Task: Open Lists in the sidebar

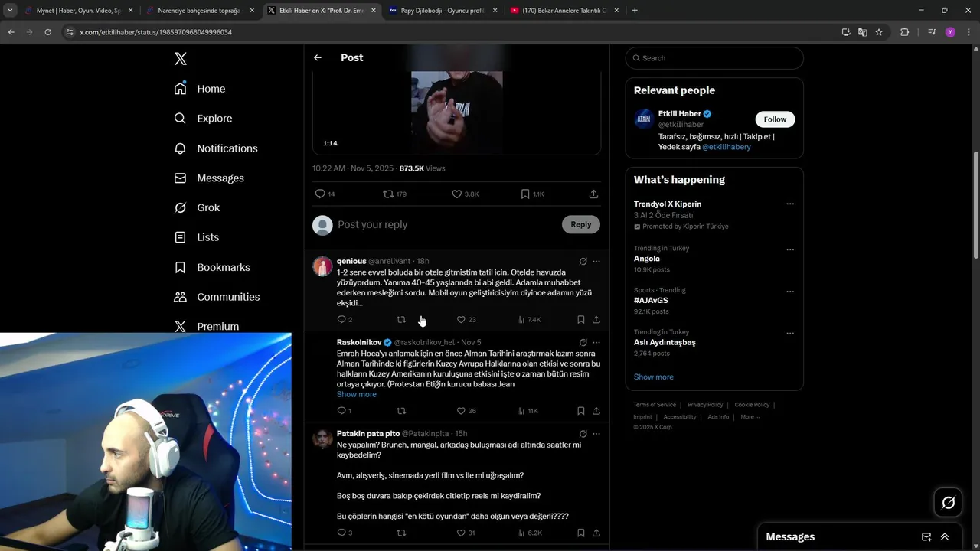Action: [197, 237]
